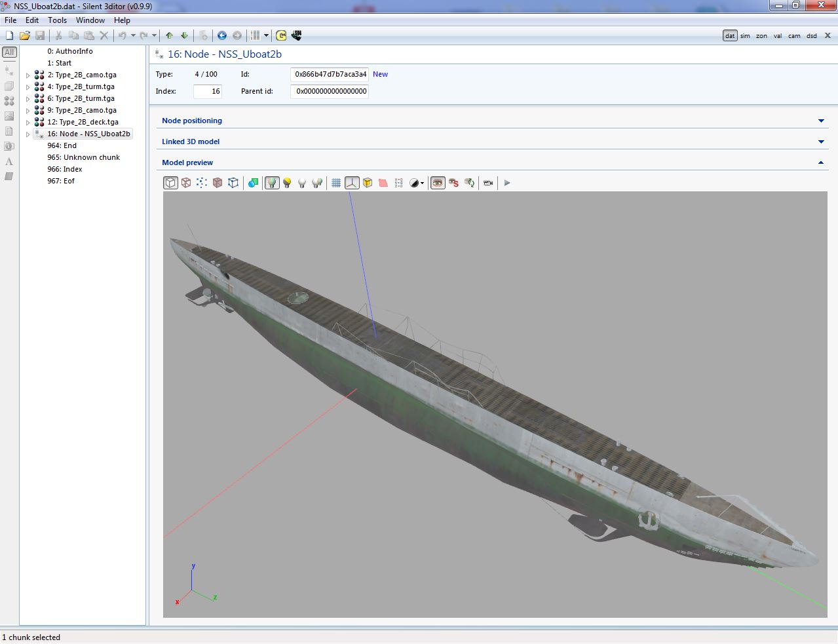
Task: Open the Help menu
Action: (122, 20)
